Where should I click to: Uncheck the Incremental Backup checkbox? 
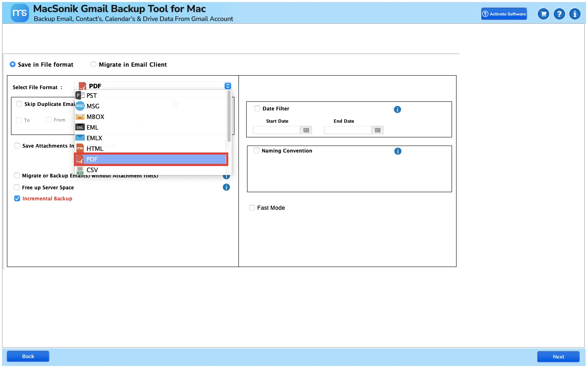click(17, 198)
